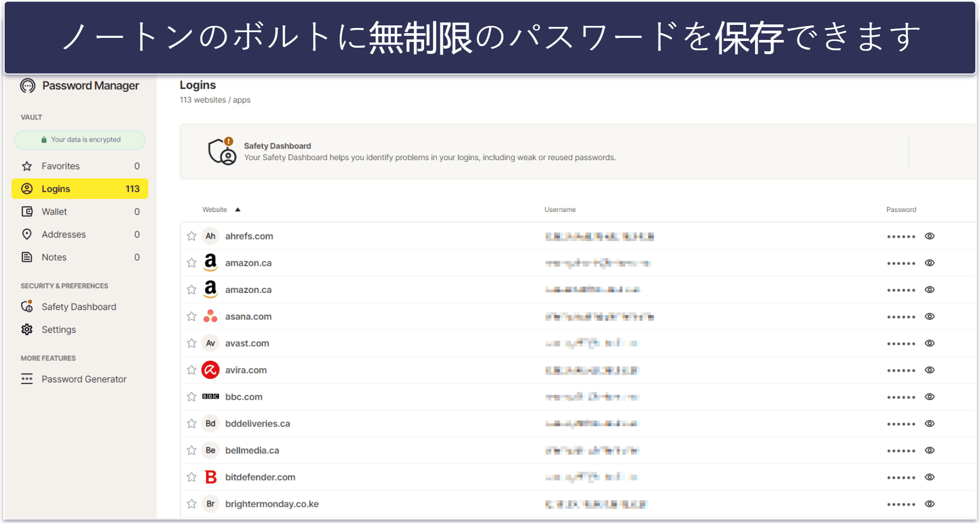Favorite bitdefender.com with its star
The width and height of the screenshot is (980, 523).
click(x=191, y=477)
